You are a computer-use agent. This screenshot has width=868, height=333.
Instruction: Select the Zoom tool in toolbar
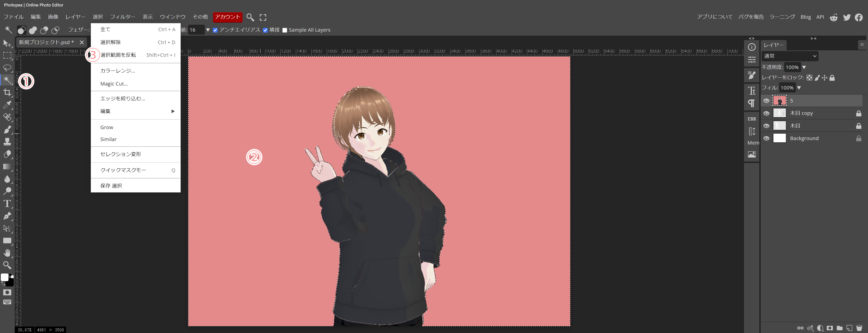tap(7, 265)
